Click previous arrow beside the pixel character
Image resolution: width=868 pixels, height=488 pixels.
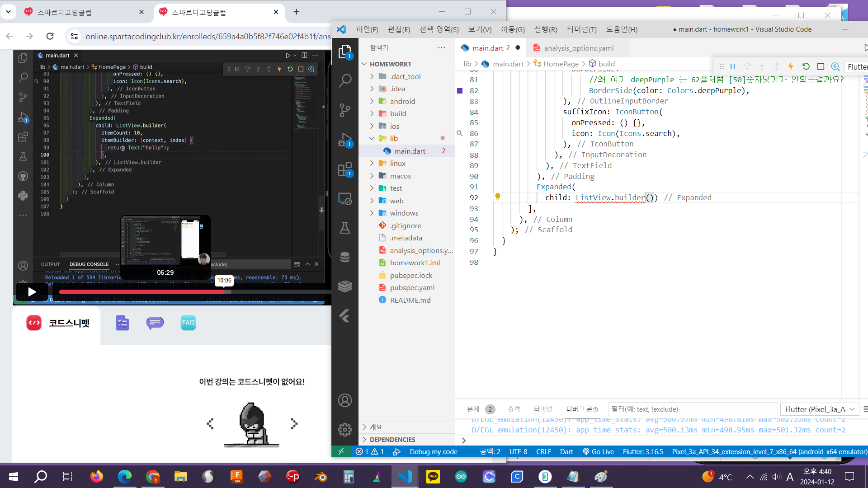(210, 423)
